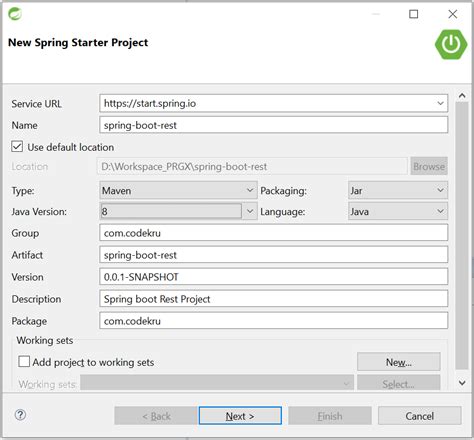Click the Name input field

273,125
